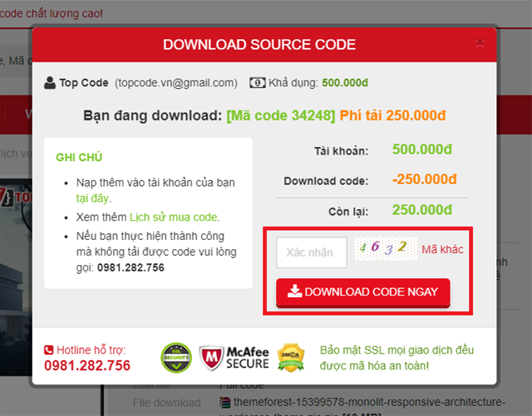Click the phone number in the notes list
This screenshot has width=532, height=416.
coord(131,268)
